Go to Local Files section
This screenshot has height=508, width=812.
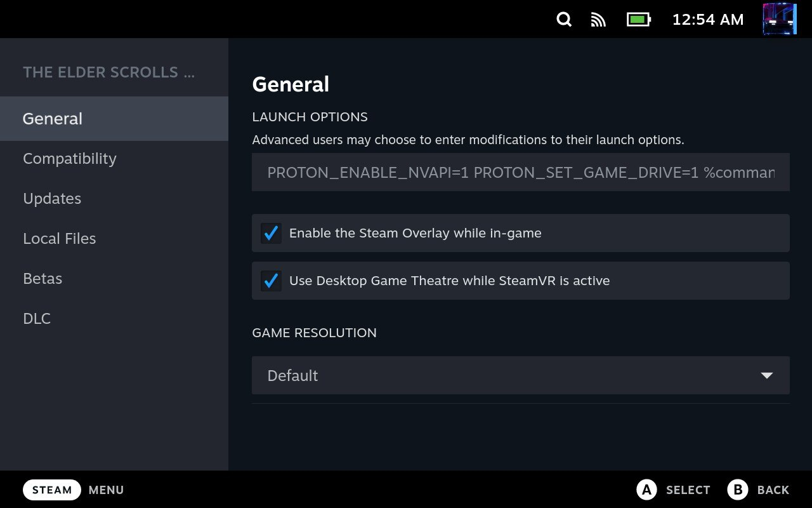tap(60, 239)
